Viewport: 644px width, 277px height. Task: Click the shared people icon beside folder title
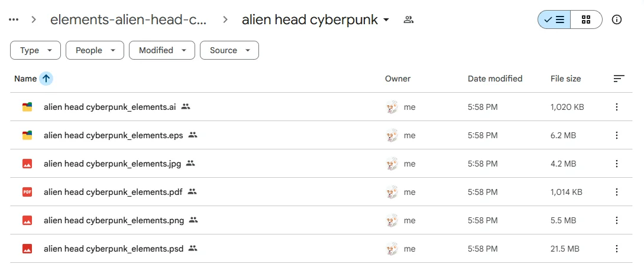point(408,19)
